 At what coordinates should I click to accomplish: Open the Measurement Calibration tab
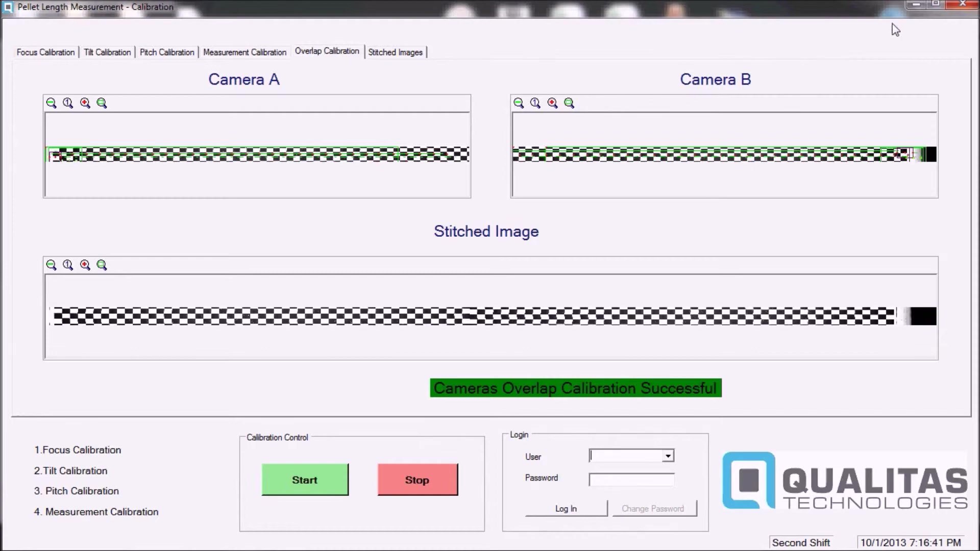pos(244,52)
